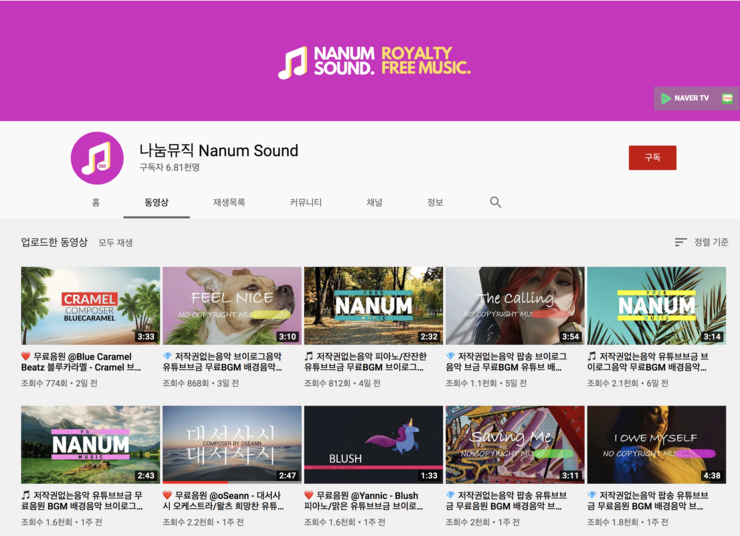Click the Nanum Sound channel avatar
The image size is (740, 536).
coord(97,158)
